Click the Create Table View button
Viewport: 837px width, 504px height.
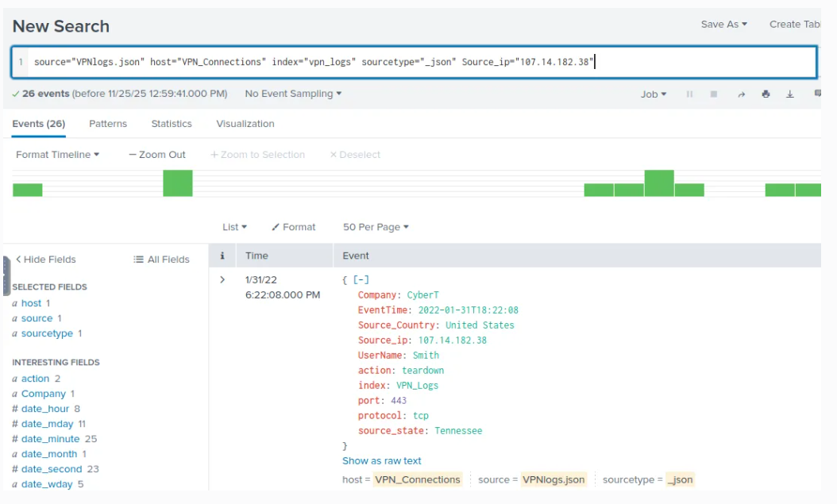[795, 24]
